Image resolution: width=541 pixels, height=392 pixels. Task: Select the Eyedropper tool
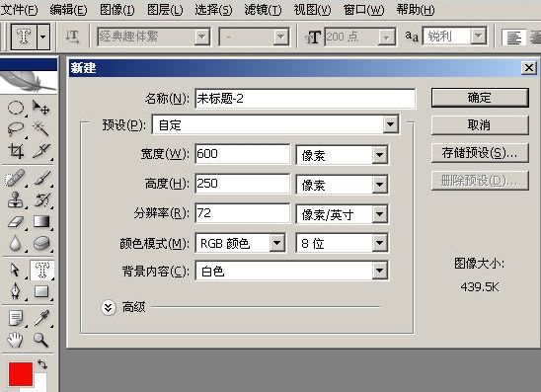(x=41, y=318)
